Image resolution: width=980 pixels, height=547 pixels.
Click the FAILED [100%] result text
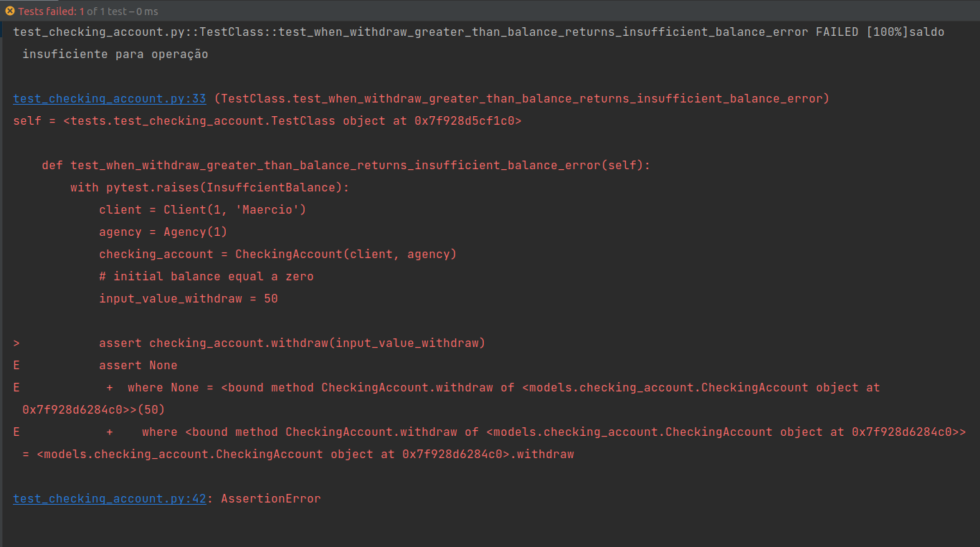point(862,32)
